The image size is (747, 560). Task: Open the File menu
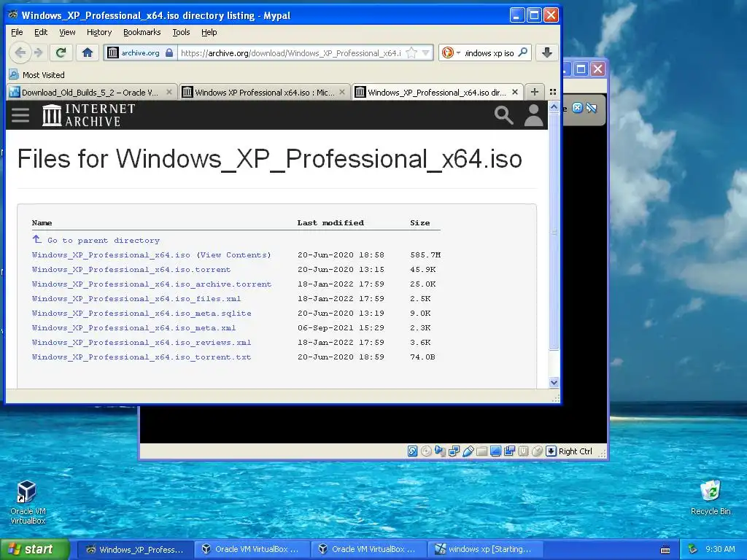tap(17, 32)
